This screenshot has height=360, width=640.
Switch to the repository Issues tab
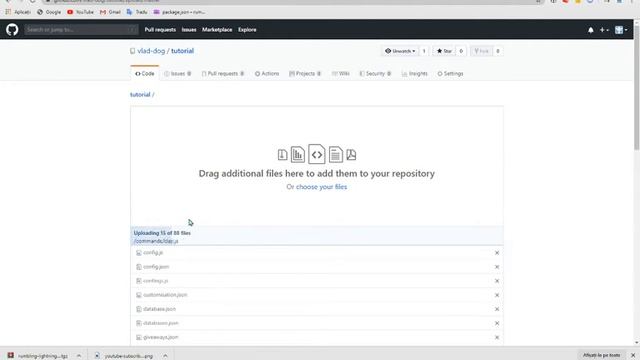(x=178, y=73)
